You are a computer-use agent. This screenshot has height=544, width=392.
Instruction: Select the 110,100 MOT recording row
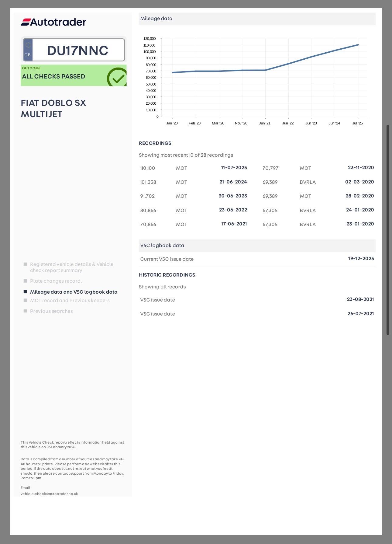click(x=193, y=168)
